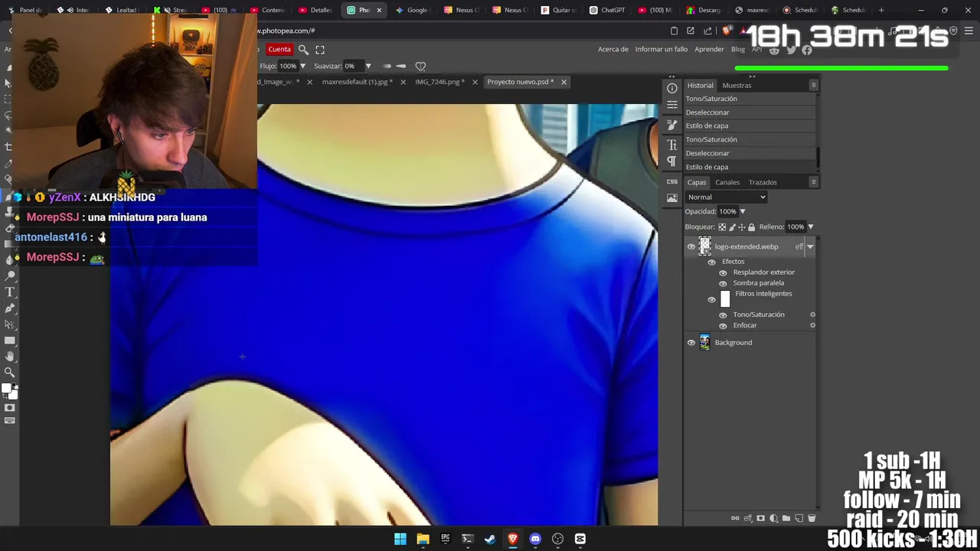980x551 pixels.
Task: Open Tono/Saturación filter blending options icon
Action: (x=812, y=315)
